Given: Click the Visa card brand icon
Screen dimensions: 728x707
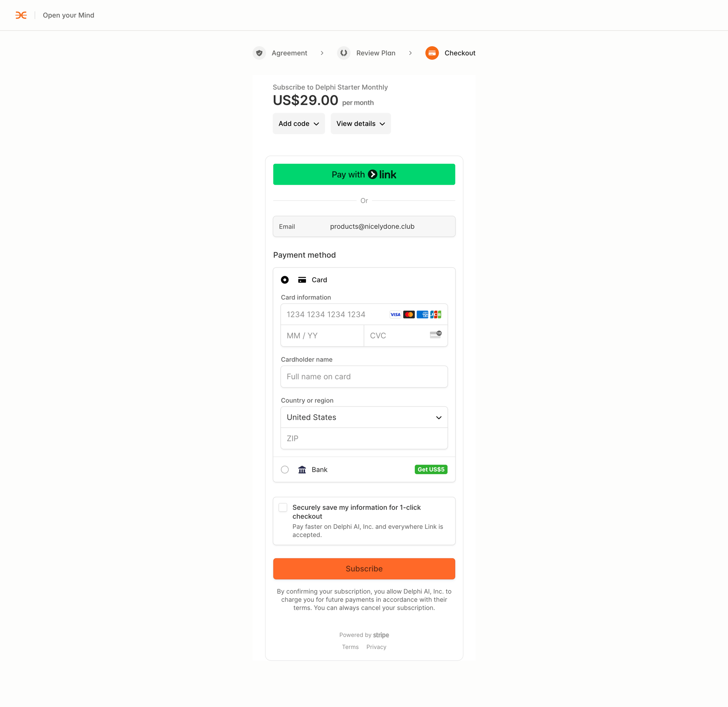Looking at the screenshot, I should coord(395,314).
